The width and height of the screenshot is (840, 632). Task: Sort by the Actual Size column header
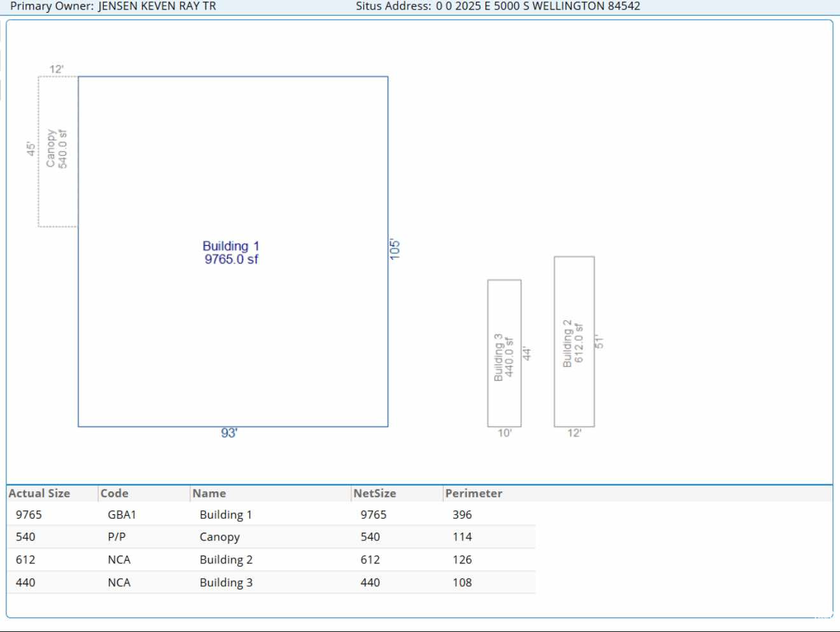pyautogui.click(x=39, y=493)
